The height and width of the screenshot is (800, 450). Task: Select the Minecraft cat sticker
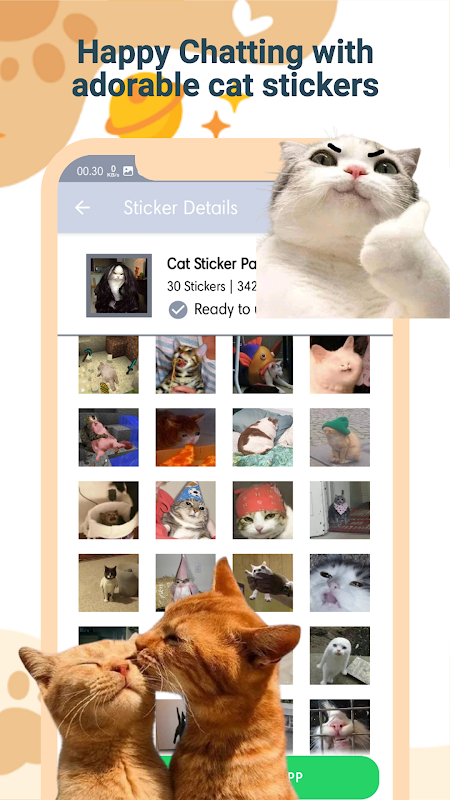pyautogui.click(x=109, y=365)
